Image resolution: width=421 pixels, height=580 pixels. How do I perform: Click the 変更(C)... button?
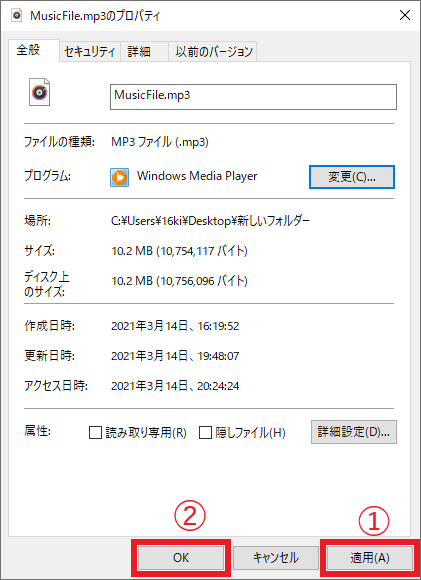352,177
